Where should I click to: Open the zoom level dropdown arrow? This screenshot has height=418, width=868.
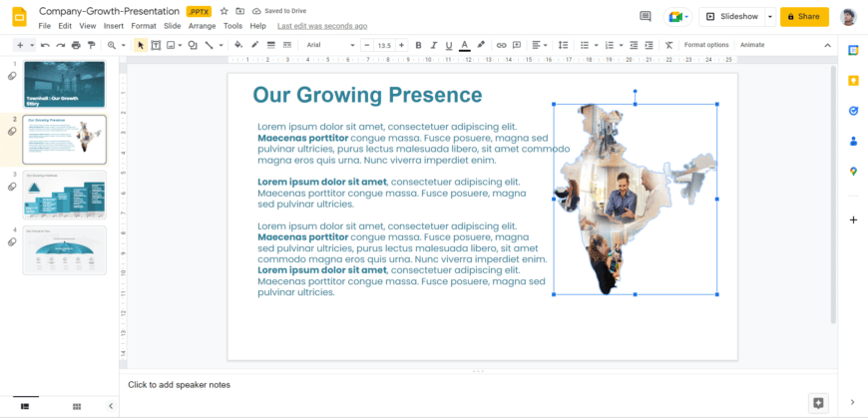tap(124, 45)
